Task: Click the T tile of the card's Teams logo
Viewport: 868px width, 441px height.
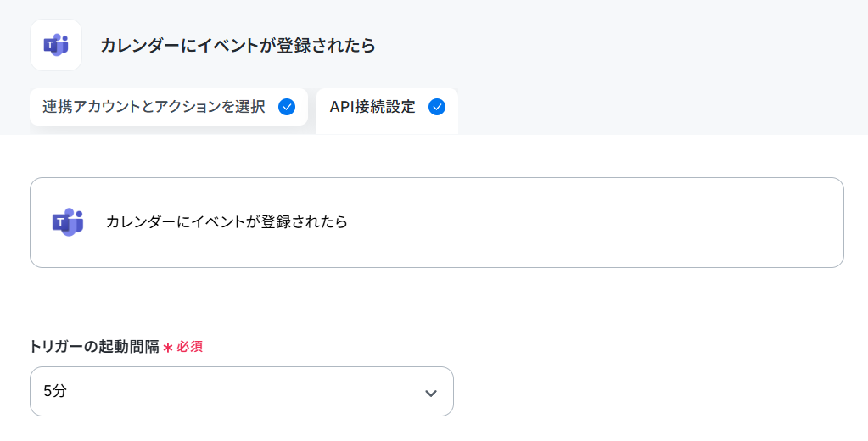Action: pos(59,223)
